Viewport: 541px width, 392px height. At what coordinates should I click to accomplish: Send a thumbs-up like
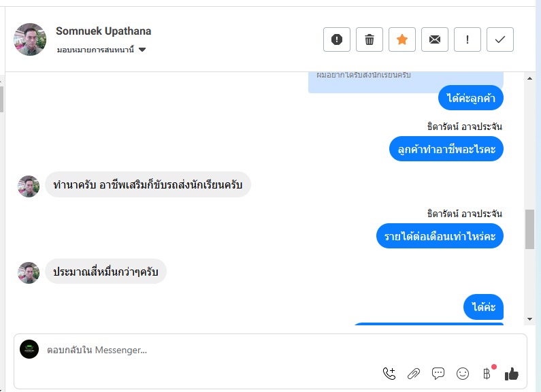point(512,373)
